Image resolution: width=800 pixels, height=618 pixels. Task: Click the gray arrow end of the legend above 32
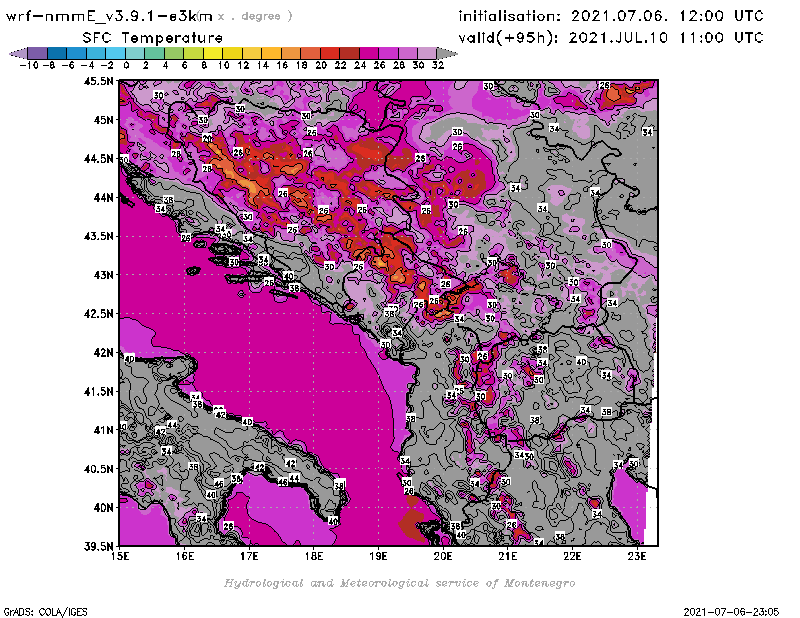(447, 53)
